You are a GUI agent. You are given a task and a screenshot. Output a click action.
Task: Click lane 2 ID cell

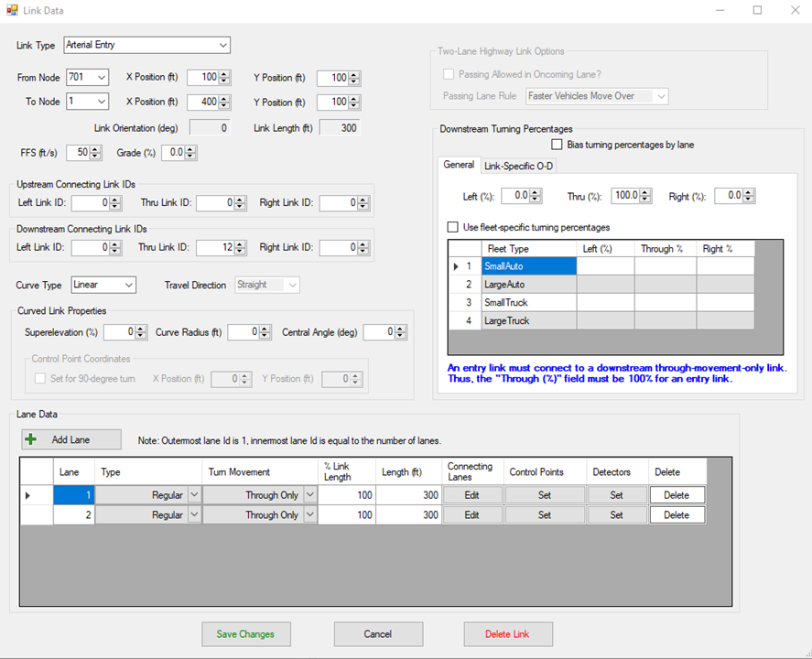tap(73, 514)
